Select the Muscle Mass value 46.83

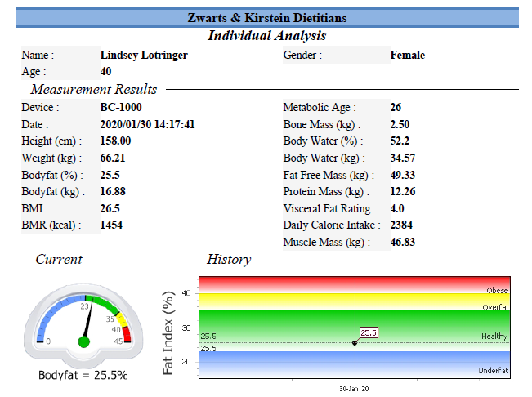coord(403,242)
